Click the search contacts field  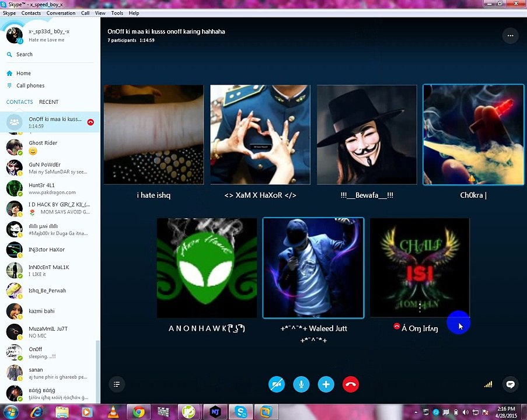(50, 54)
